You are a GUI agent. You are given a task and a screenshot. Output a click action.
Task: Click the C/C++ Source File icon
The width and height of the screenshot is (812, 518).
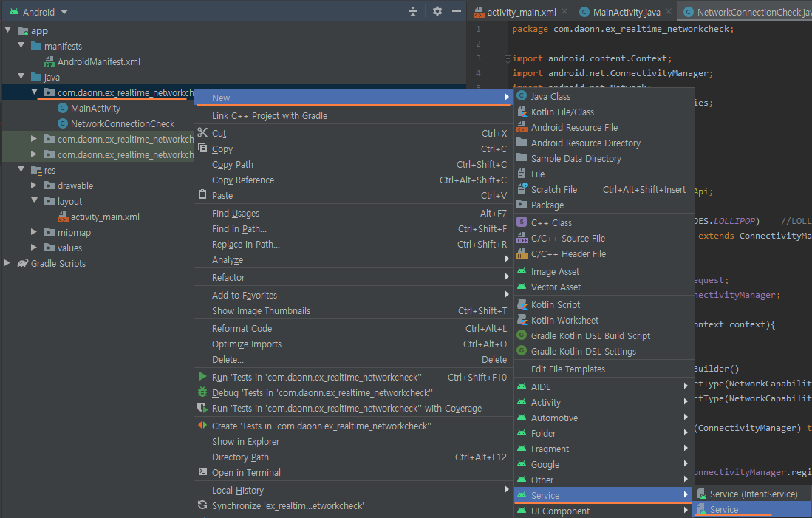pyautogui.click(x=522, y=238)
